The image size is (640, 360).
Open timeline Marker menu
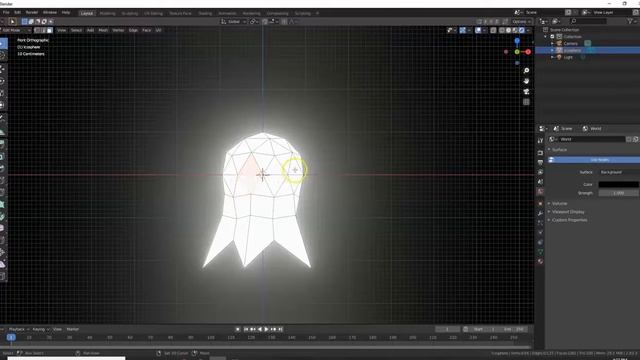click(73, 329)
